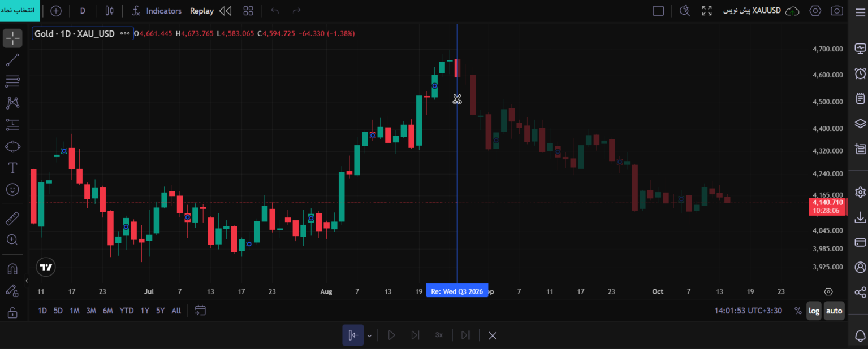Open the layout setup grid menu
Image resolution: width=868 pixels, height=349 pixels.
coord(248,11)
